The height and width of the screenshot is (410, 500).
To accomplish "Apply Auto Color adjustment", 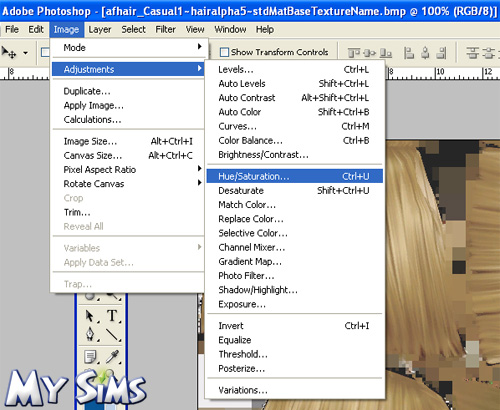I will [295, 112].
